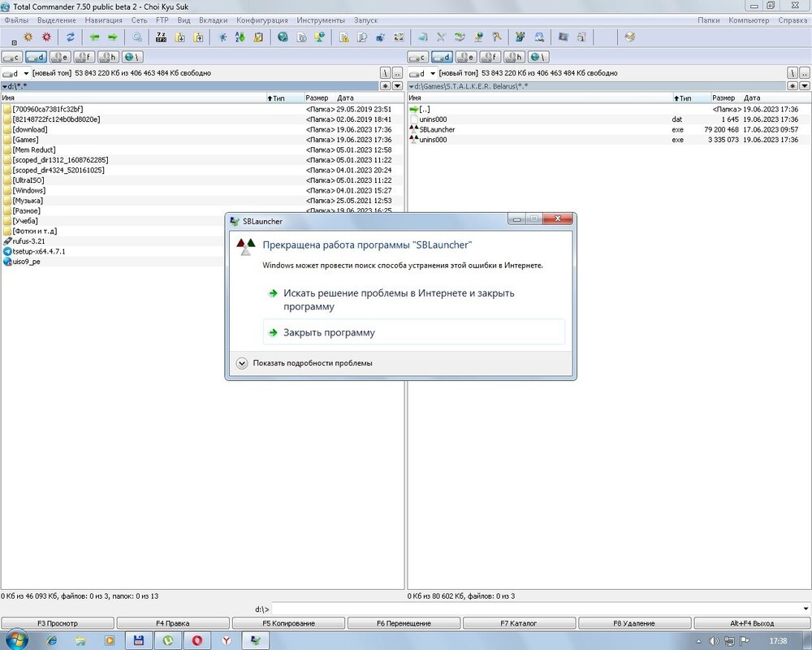Image resolution: width=812 pixels, height=650 pixels.
Task: Open right panel directory history dropdown arrow
Action: pyautogui.click(x=803, y=85)
